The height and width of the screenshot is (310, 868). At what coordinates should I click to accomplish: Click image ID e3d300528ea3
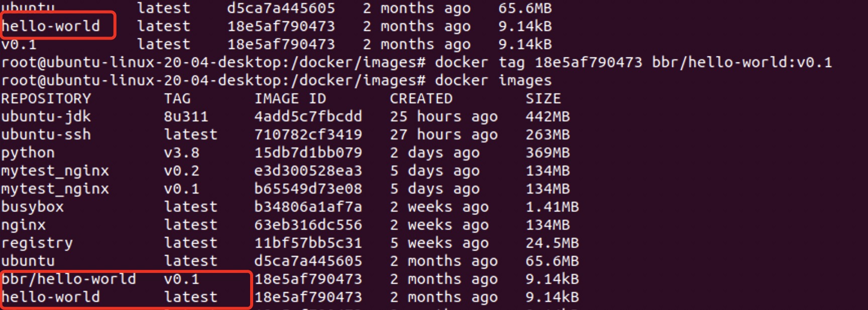308,171
